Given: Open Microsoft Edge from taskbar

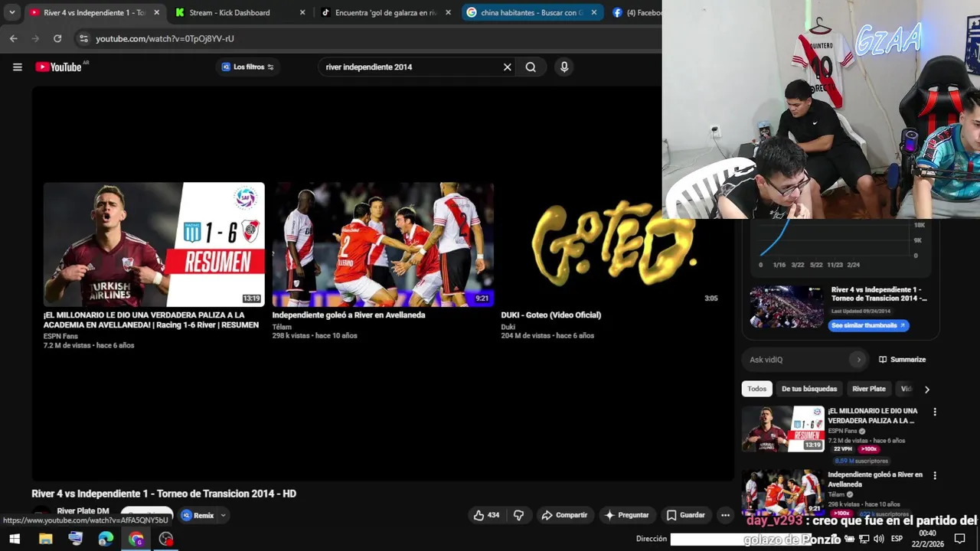Looking at the screenshot, I should [106, 539].
